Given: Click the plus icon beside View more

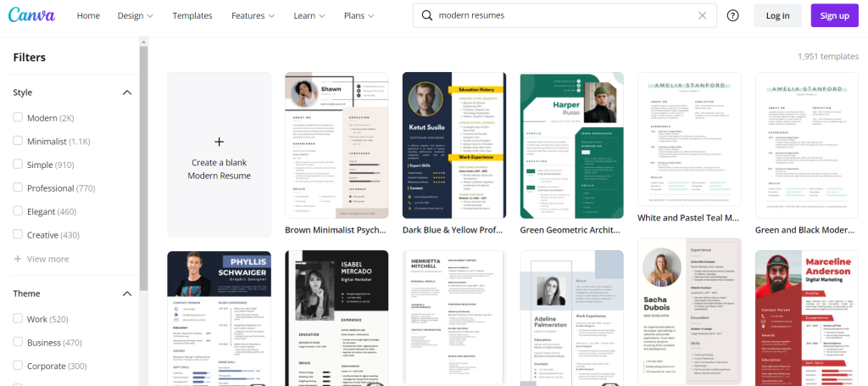Looking at the screenshot, I should tap(18, 259).
